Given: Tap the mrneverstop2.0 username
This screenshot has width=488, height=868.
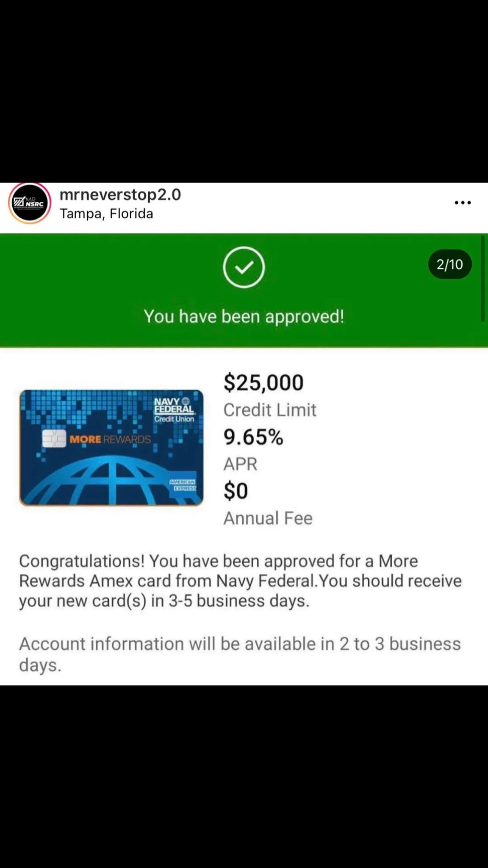Looking at the screenshot, I should click(120, 195).
